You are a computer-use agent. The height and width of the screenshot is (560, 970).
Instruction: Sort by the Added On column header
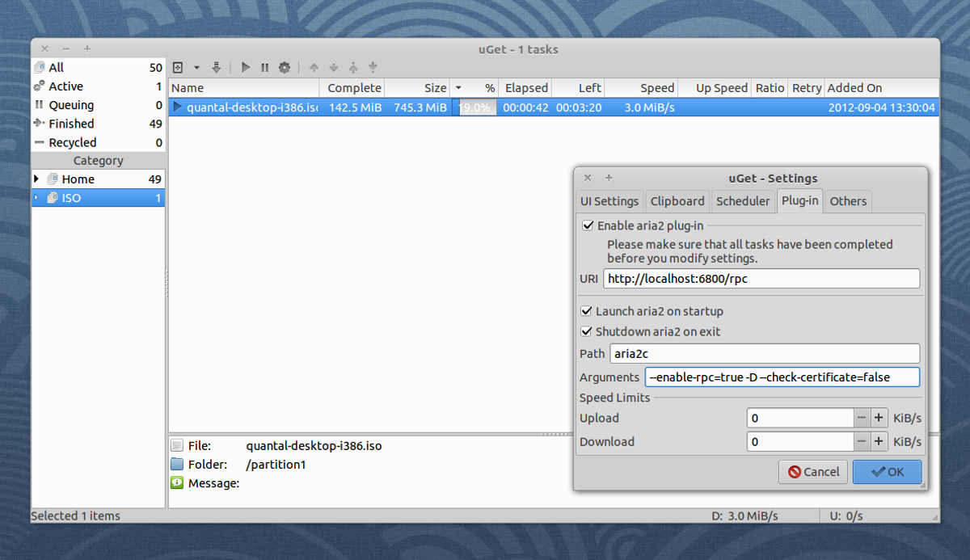click(881, 88)
